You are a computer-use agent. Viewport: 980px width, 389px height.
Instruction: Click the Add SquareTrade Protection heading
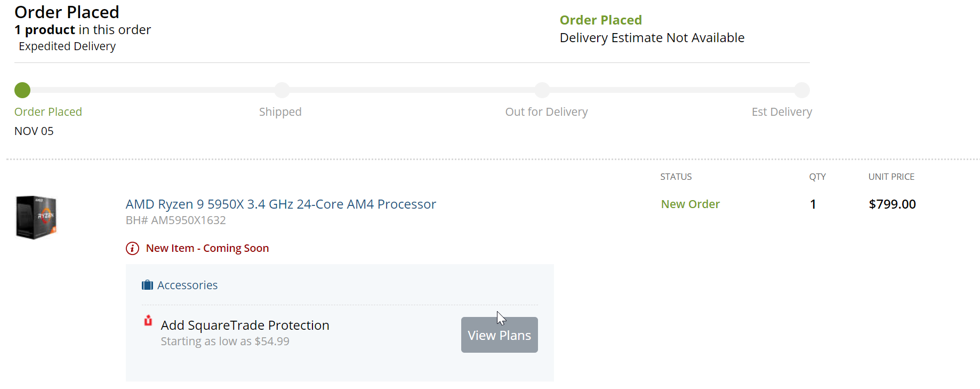pos(245,325)
